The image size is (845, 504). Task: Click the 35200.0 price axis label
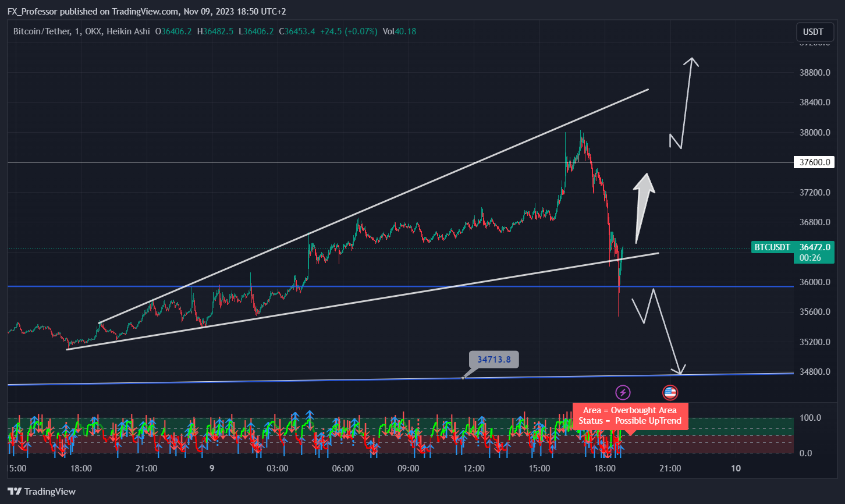[814, 342]
